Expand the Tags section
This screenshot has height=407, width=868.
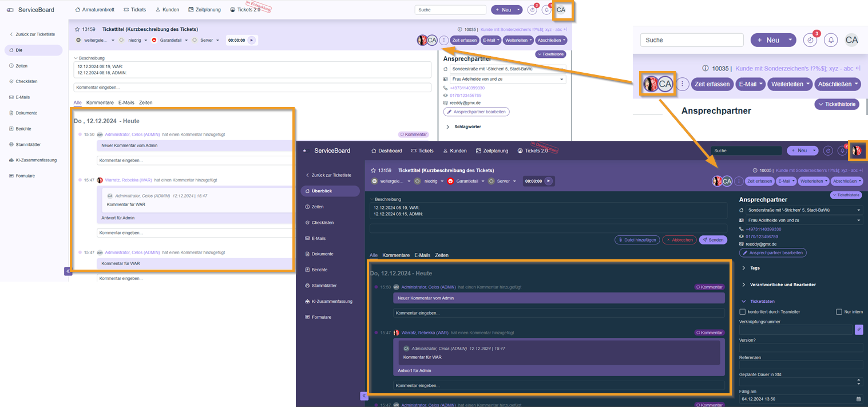click(x=744, y=268)
